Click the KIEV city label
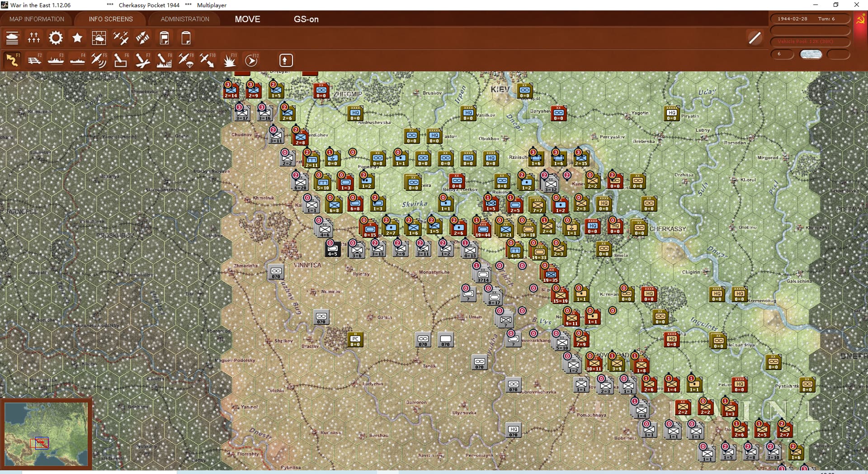The height and width of the screenshot is (474, 868). coord(500,89)
